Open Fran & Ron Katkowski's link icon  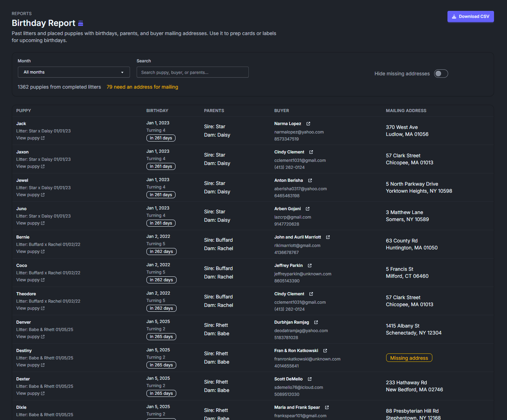pyautogui.click(x=325, y=350)
